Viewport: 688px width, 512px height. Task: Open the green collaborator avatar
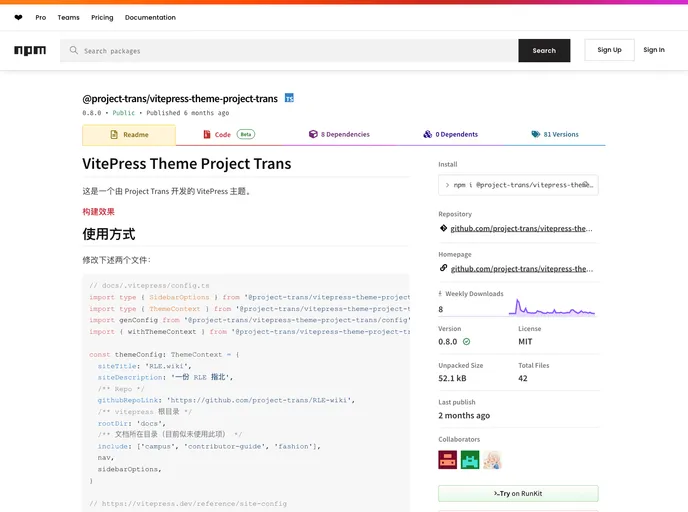coord(470,460)
